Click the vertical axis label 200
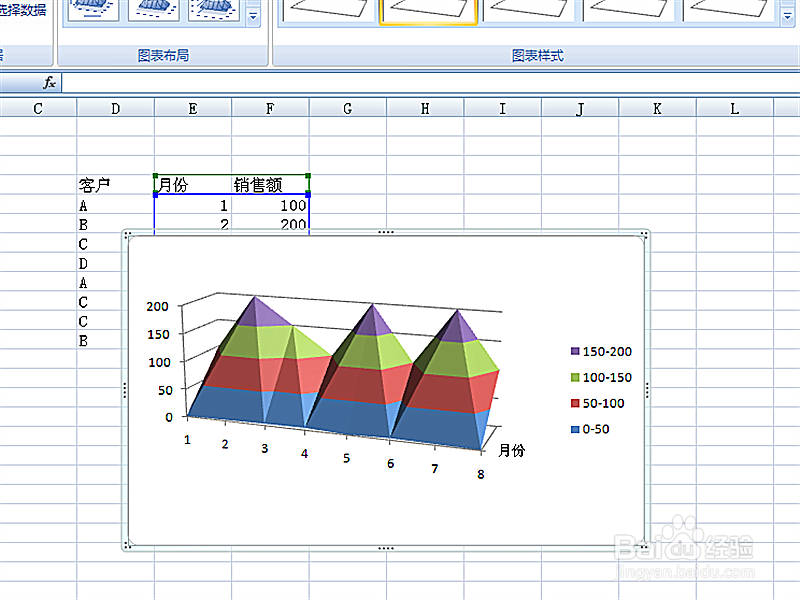Viewport: 800px width, 600px height. point(157,307)
